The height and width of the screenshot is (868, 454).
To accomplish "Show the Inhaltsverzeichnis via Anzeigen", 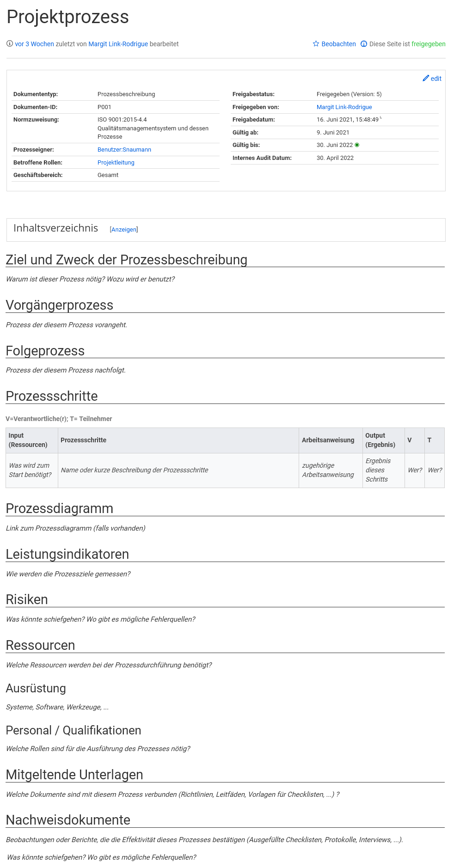I will tap(124, 230).
